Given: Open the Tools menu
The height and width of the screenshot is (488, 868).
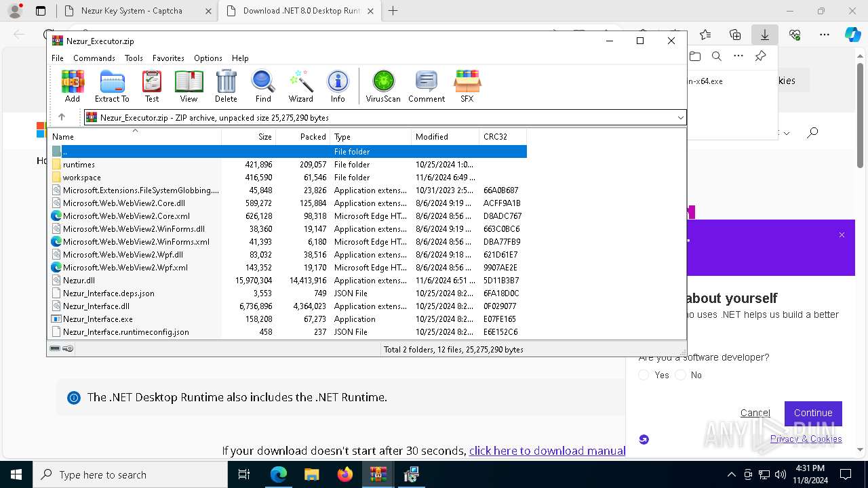Looking at the screenshot, I should [x=134, y=58].
